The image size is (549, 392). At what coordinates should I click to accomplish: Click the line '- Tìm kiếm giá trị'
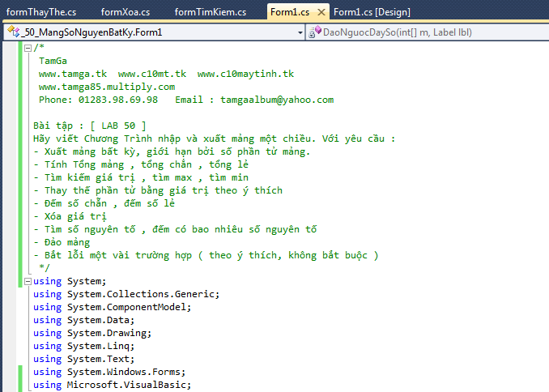pos(141,177)
